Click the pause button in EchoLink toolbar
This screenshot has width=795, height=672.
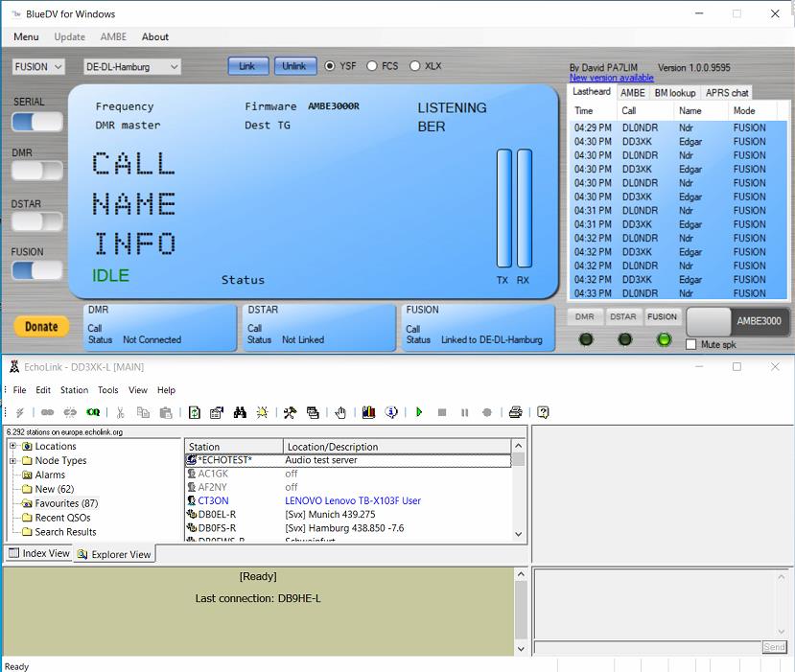(464, 412)
